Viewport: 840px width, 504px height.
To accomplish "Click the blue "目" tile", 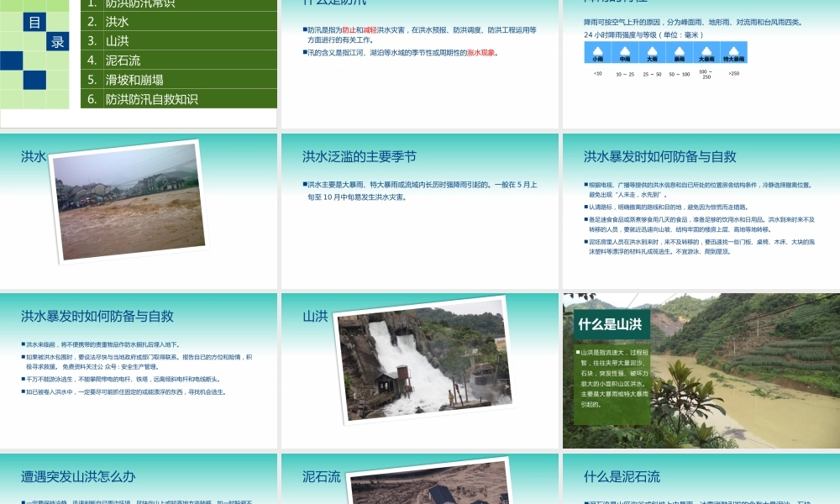I will click(34, 22).
